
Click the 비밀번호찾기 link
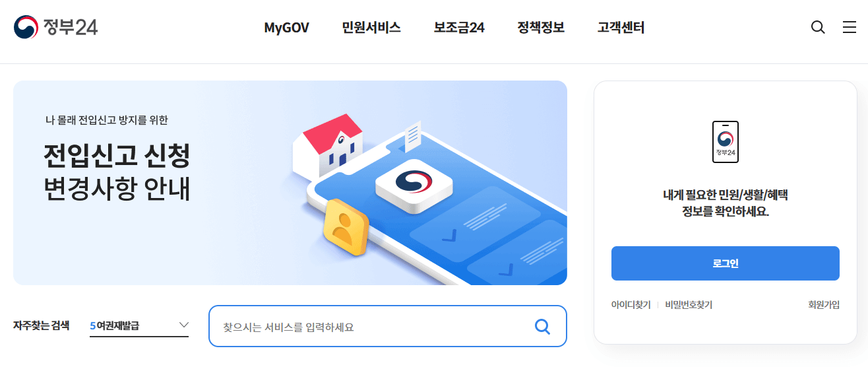point(689,305)
